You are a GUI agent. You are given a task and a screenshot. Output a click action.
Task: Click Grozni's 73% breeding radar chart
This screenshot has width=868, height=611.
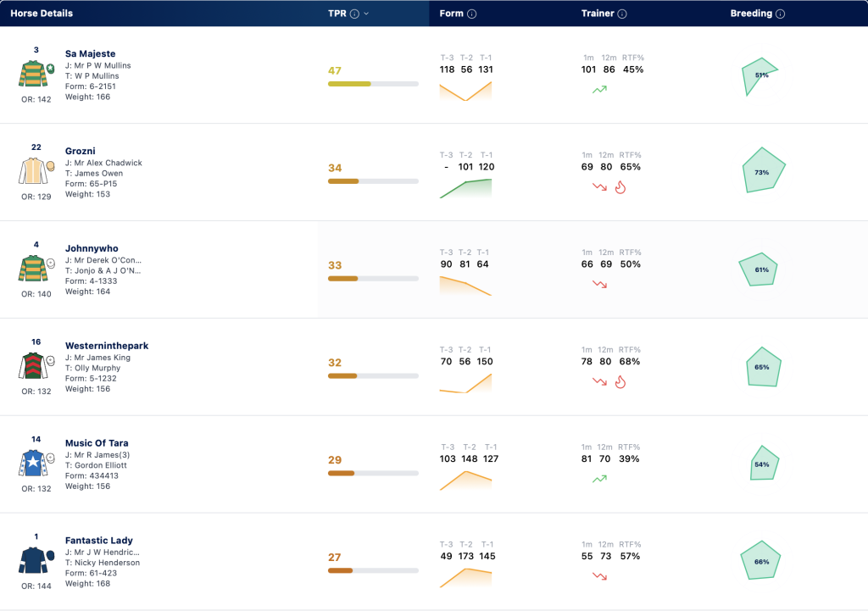click(x=763, y=170)
